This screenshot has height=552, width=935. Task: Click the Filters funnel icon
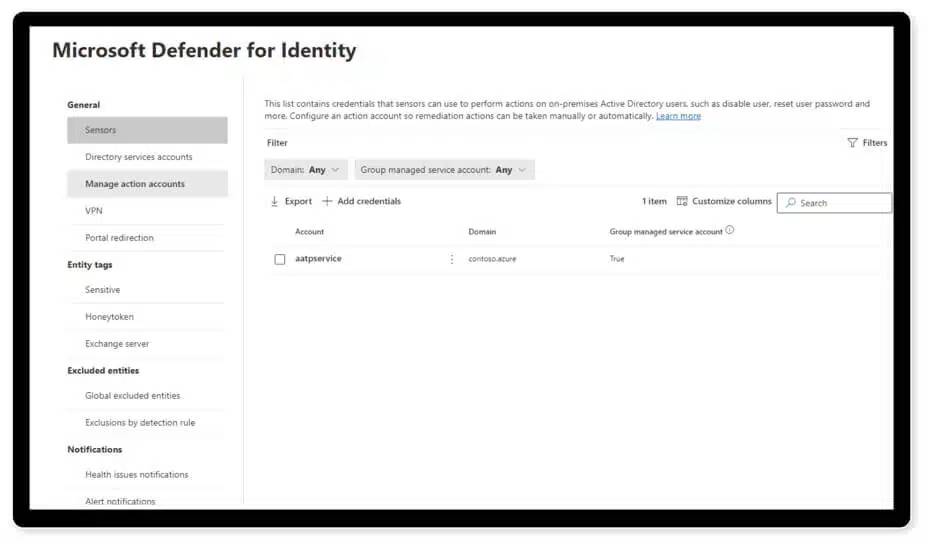[852, 143]
